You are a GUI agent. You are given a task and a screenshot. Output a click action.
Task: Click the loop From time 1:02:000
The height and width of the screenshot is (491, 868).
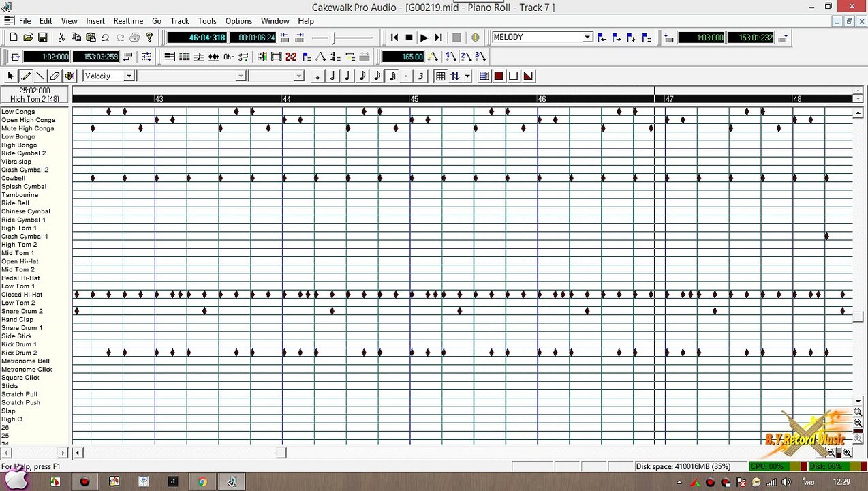[x=48, y=57]
